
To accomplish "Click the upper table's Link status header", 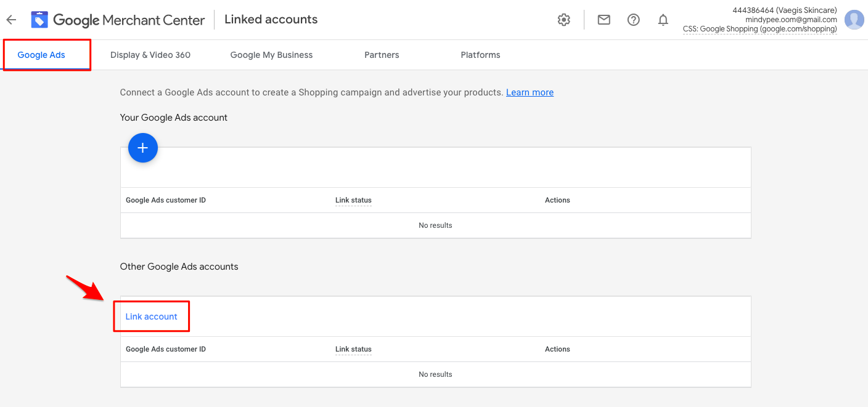I will [353, 200].
